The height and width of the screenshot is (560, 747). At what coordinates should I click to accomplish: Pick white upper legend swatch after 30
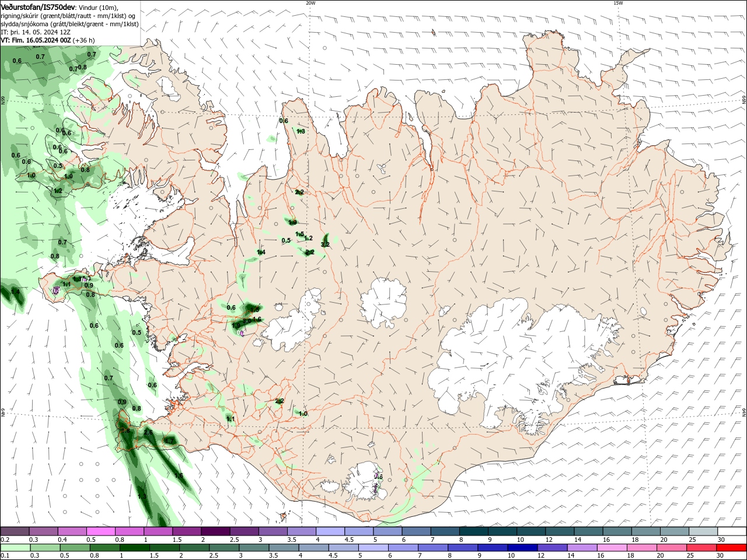[732, 531]
